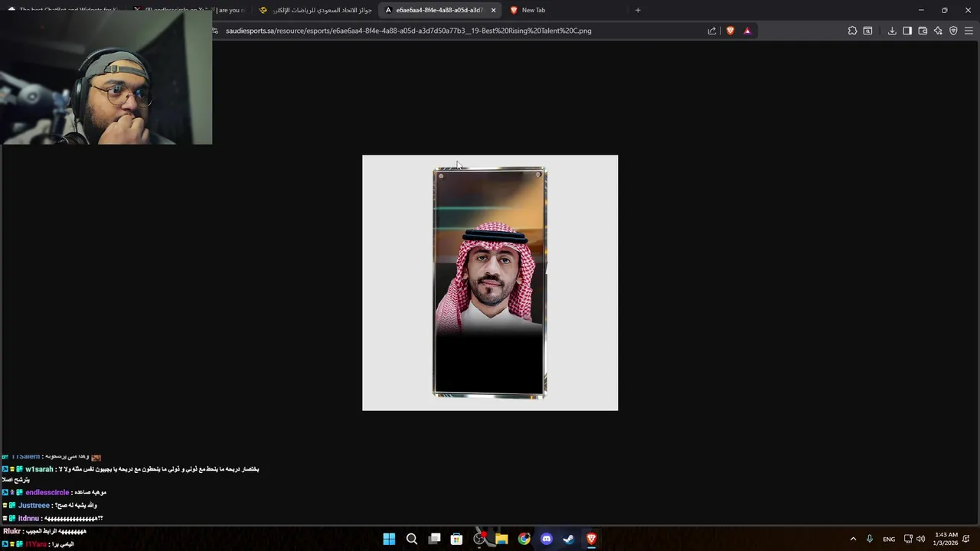Open the volume speaker tray icon

tap(921, 539)
